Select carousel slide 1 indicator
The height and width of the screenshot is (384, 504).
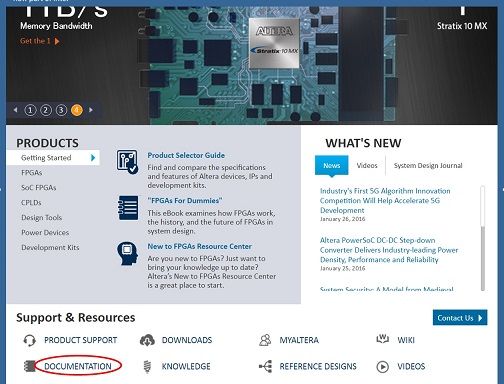pos(30,110)
